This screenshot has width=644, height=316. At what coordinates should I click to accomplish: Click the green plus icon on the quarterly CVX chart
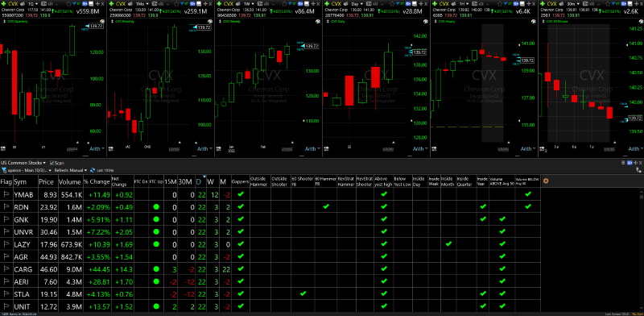pyautogui.click(x=3, y=4)
